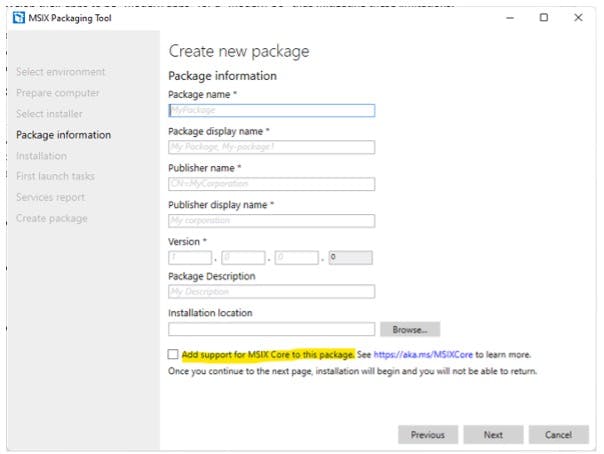604x454 pixels.
Task: Click the Create new package heading
Action: click(x=239, y=51)
